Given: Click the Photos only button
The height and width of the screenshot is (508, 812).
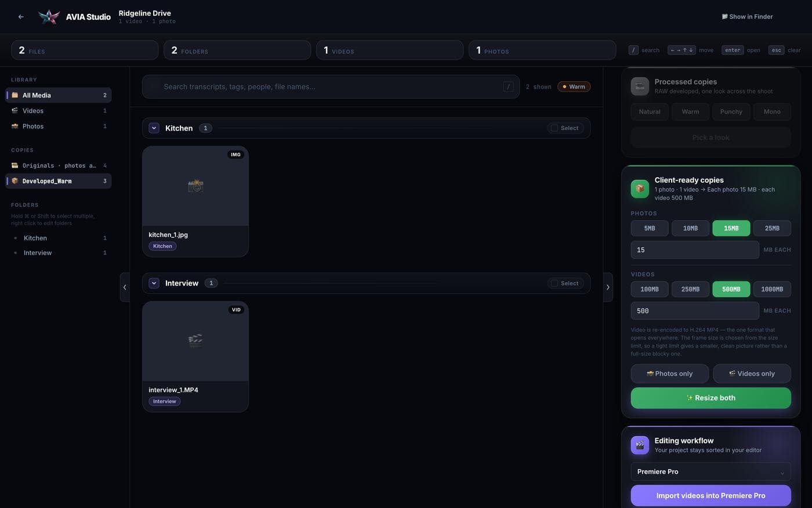Looking at the screenshot, I should tap(670, 373).
